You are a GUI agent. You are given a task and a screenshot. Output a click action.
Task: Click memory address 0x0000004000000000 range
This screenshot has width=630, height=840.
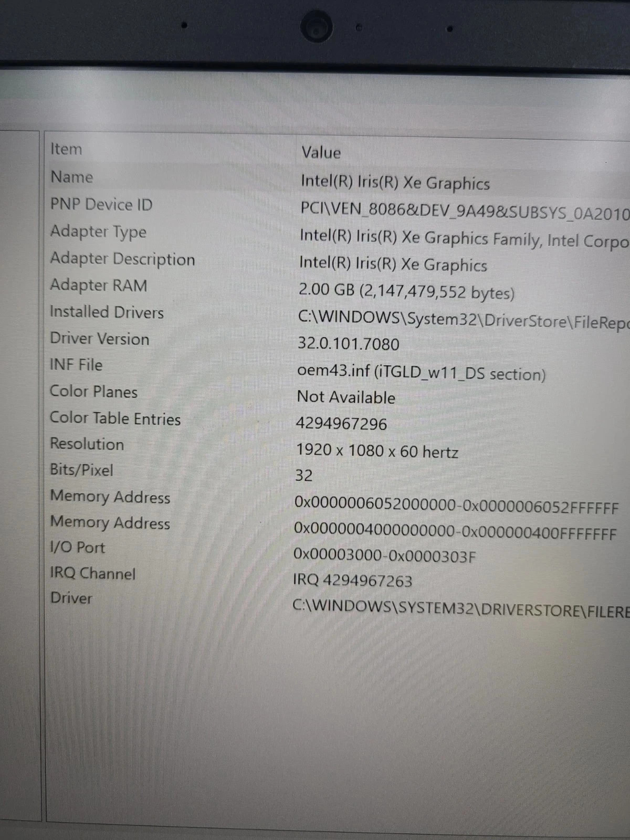455,532
